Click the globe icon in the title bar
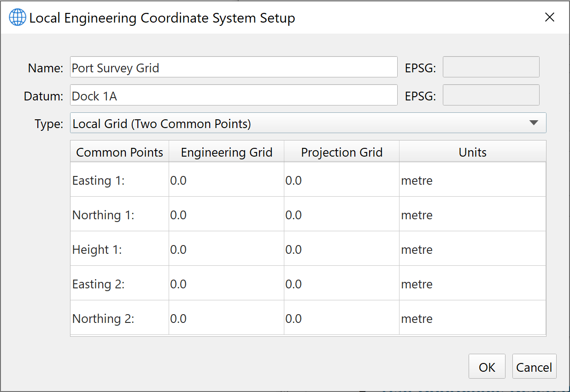This screenshot has width=570, height=392. 18,18
